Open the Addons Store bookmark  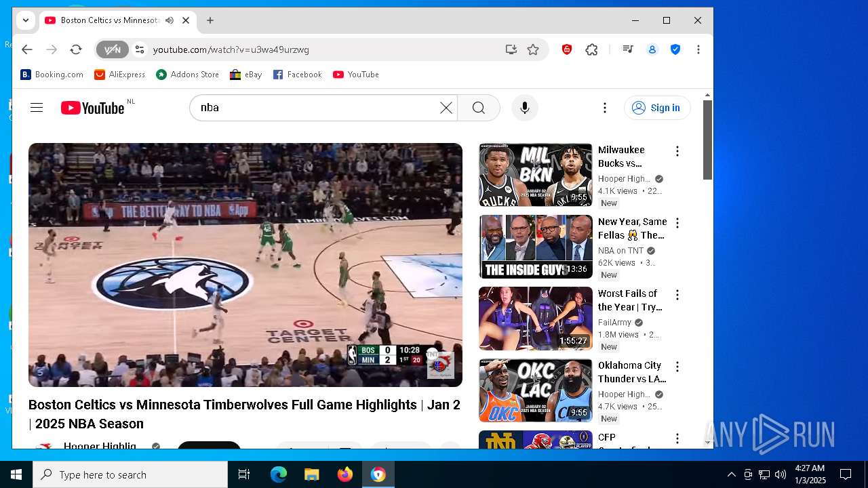click(x=188, y=75)
